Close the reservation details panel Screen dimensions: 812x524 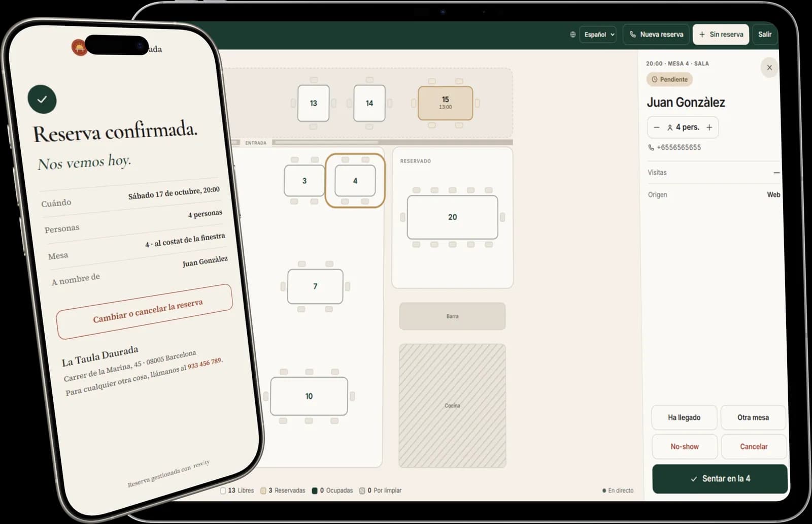(769, 67)
